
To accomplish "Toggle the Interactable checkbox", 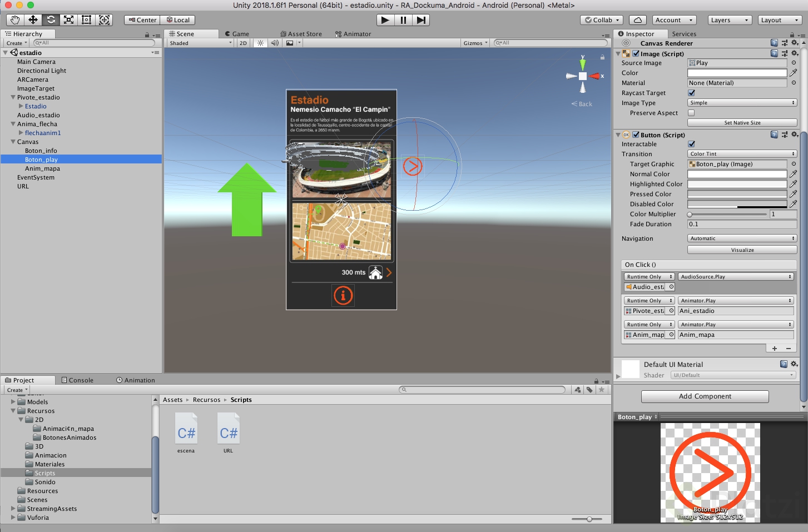I will (x=691, y=144).
